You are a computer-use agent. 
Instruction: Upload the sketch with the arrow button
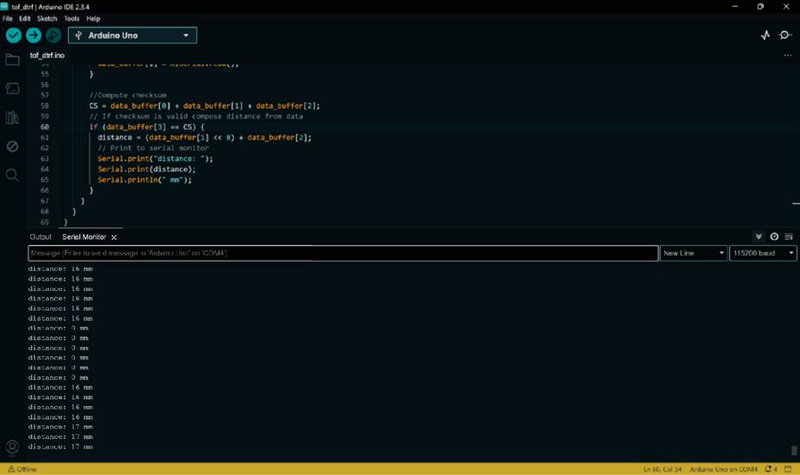[33, 35]
